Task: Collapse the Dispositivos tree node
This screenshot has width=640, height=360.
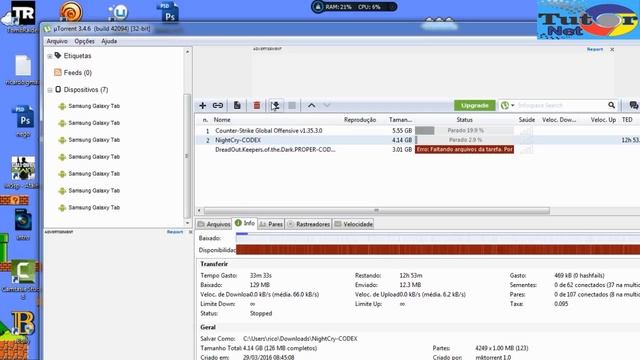Action: coord(50,90)
